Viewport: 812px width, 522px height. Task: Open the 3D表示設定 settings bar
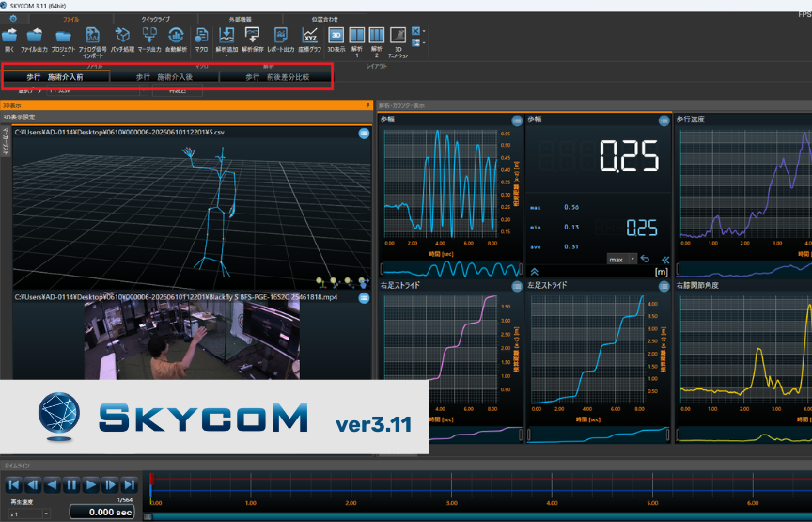click(x=186, y=118)
